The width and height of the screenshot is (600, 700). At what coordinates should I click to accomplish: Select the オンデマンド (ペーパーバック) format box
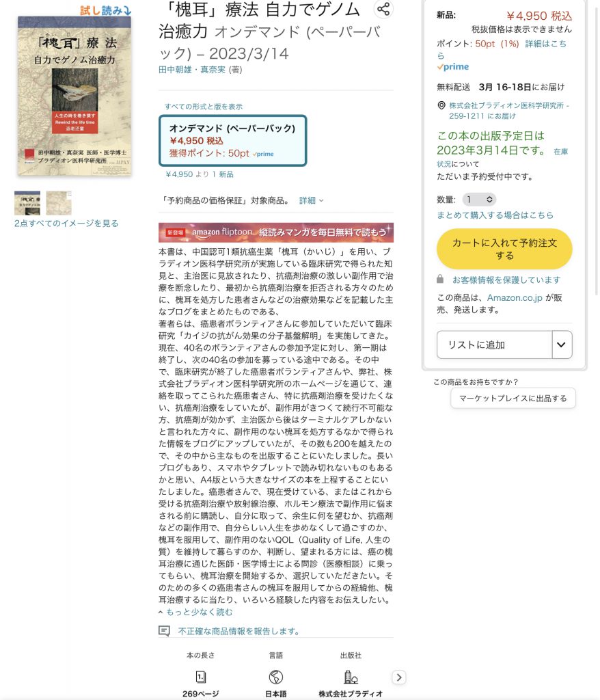[x=232, y=141]
